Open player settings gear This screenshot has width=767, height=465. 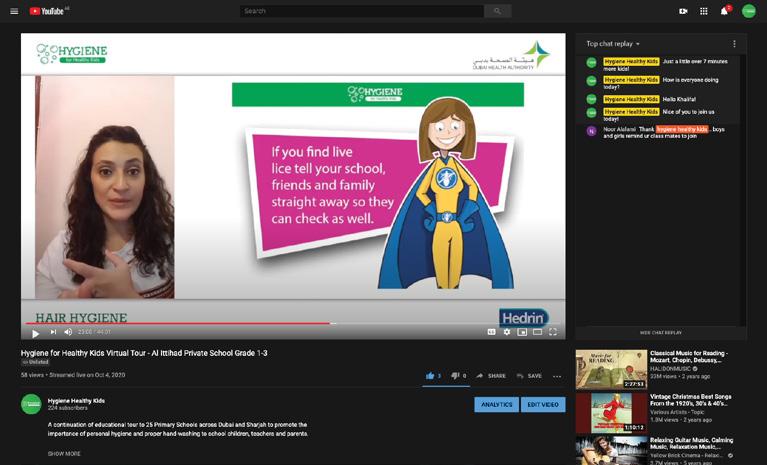point(507,332)
